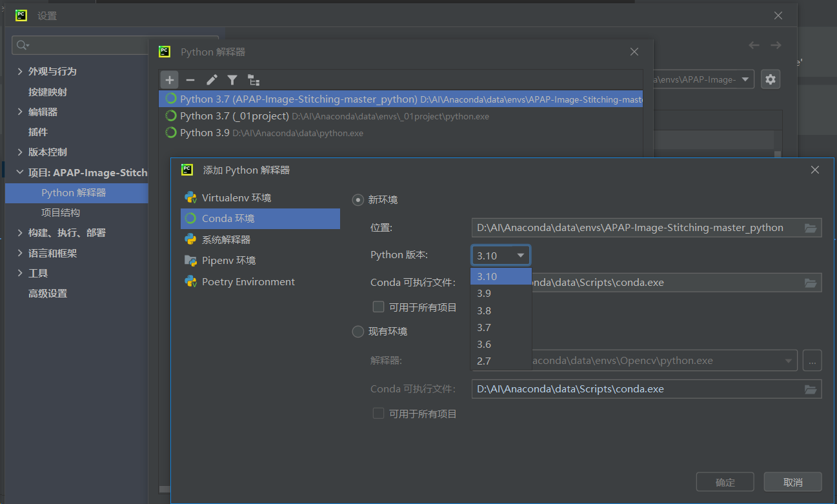Expand 外观与行为 settings category
Image resolution: width=837 pixels, height=504 pixels.
click(x=20, y=72)
